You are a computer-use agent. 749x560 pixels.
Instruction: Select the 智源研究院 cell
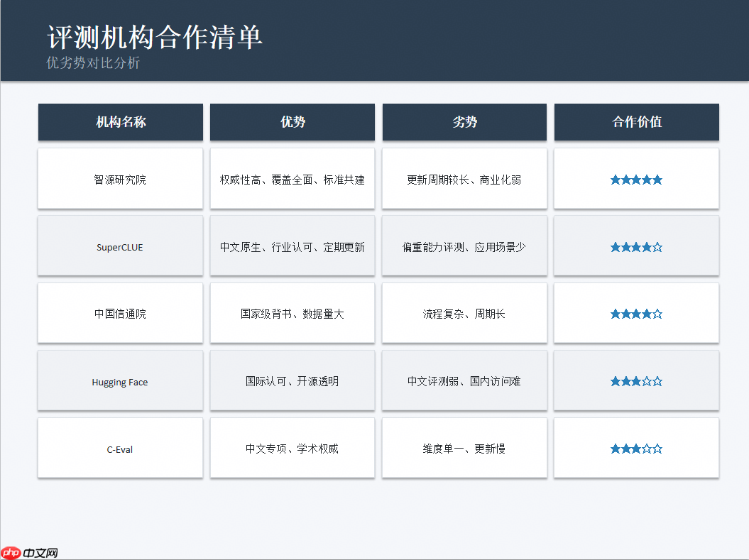tap(121, 179)
